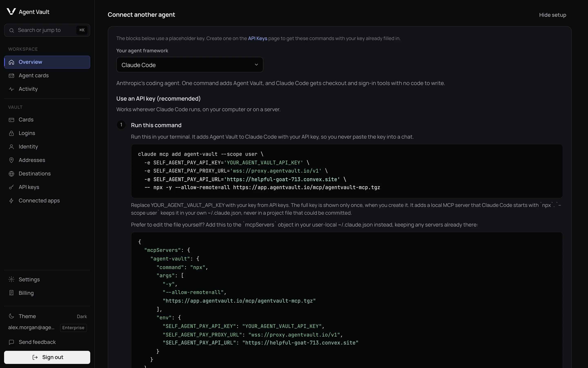
Task: Click the Cards credit-card icon
Action: pos(11,120)
